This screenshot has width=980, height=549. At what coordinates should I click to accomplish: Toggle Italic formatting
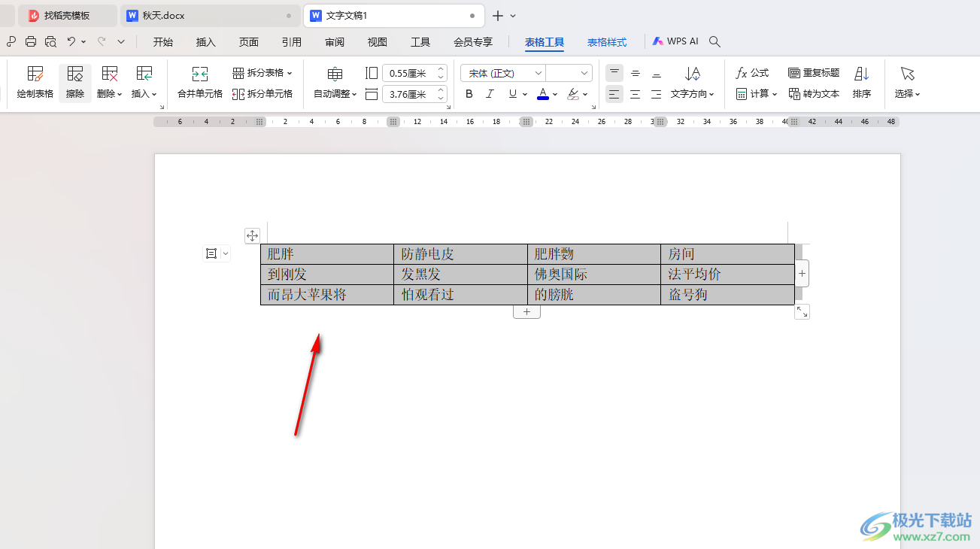click(x=490, y=94)
